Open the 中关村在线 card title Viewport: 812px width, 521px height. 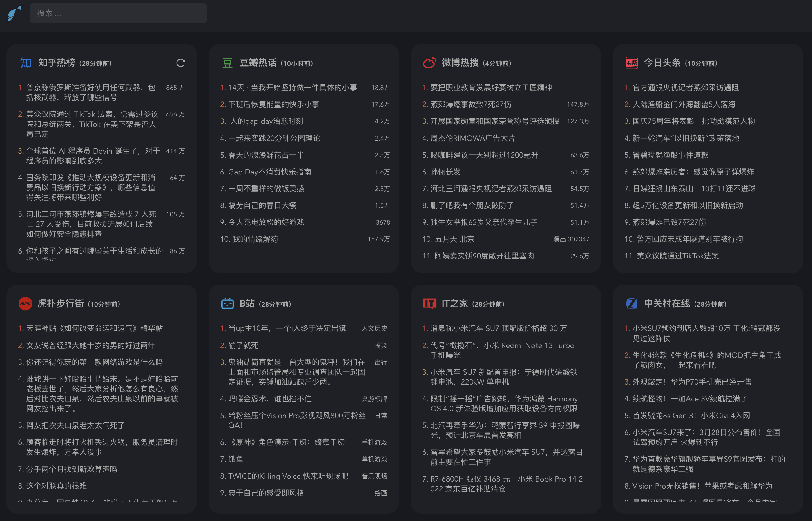667,304
